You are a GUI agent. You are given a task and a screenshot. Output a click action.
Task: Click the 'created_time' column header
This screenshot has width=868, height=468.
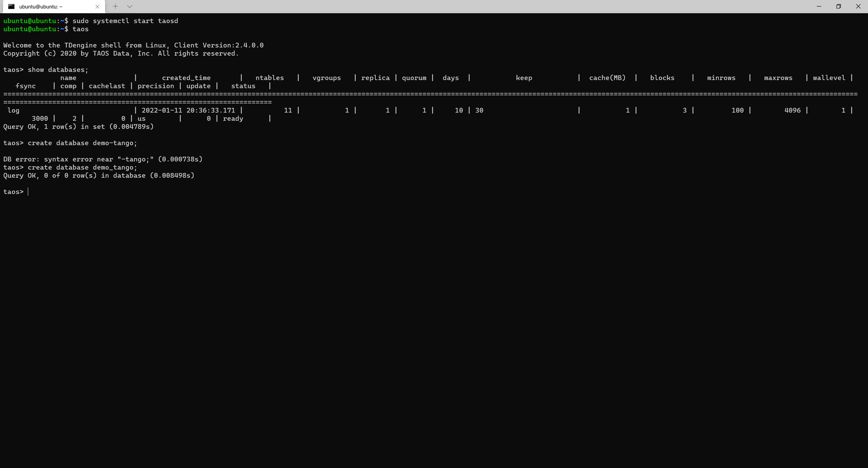coord(186,78)
